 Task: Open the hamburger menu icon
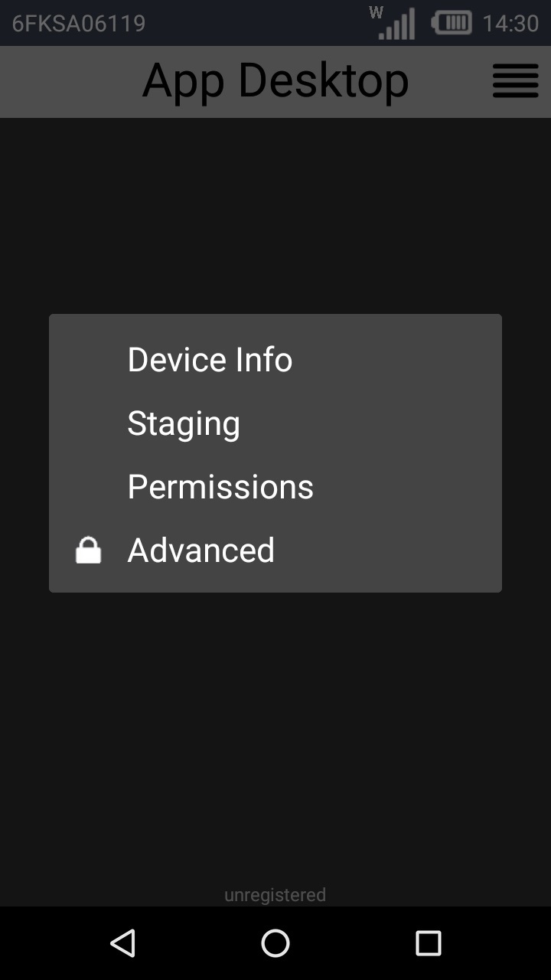coord(515,81)
